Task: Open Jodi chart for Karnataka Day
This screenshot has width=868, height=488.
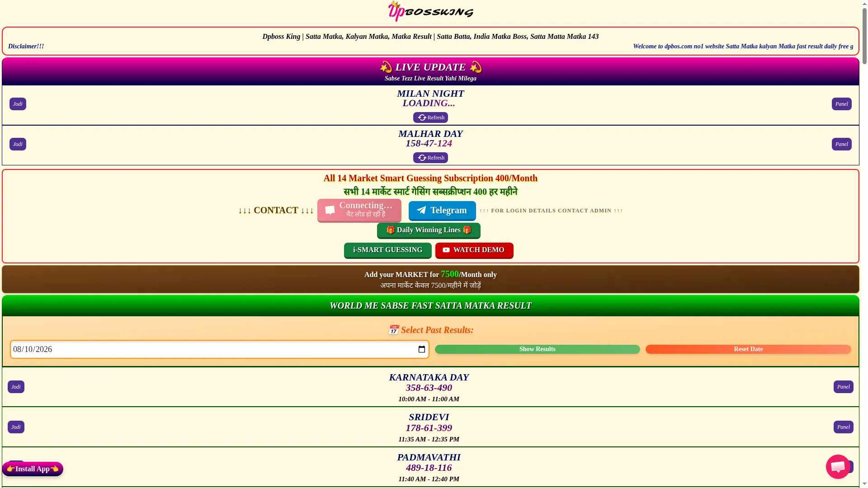Action: [16, 387]
